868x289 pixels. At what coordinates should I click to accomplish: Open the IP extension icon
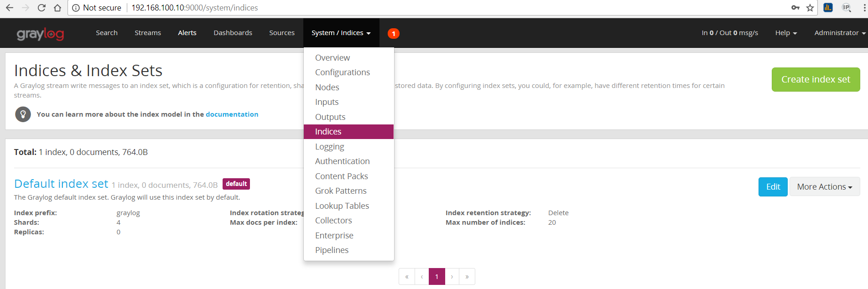[847, 7]
